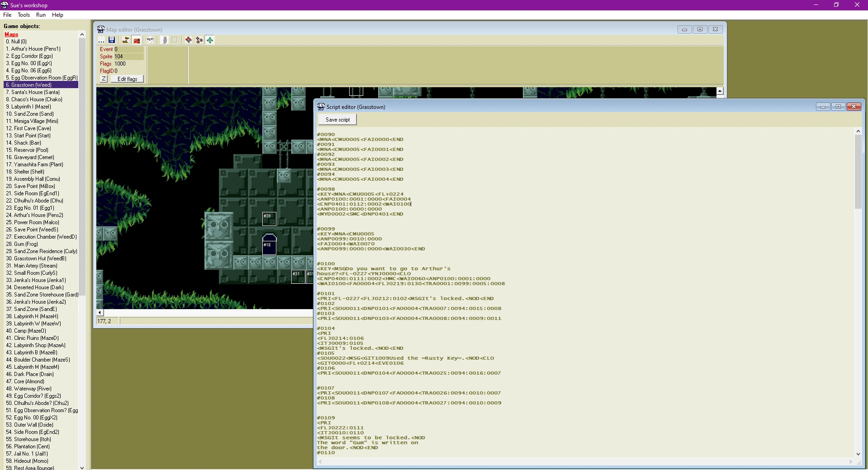Image resolution: width=868 pixels, height=470 pixels.
Task: Select '37. Sand Zone (SandE)' map
Action: [32, 309]
